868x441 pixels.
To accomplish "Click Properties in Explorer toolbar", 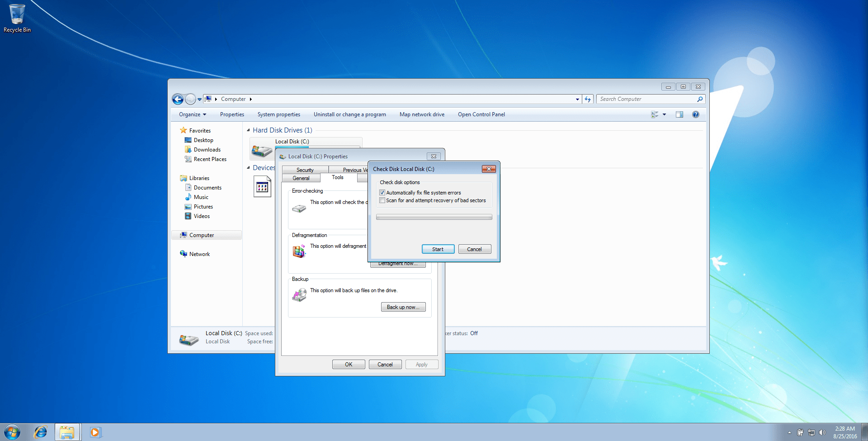I will [232, 114].
